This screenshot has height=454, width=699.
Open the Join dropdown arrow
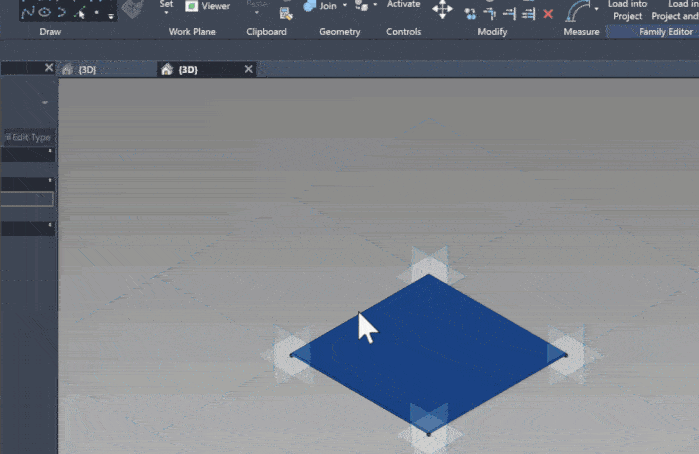[x=345, y=5]
